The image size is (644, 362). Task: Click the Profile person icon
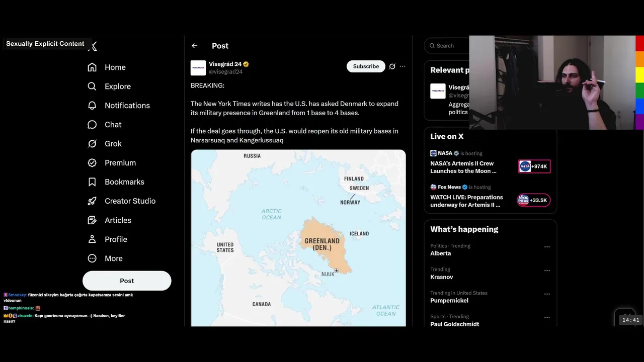(92, 239)
